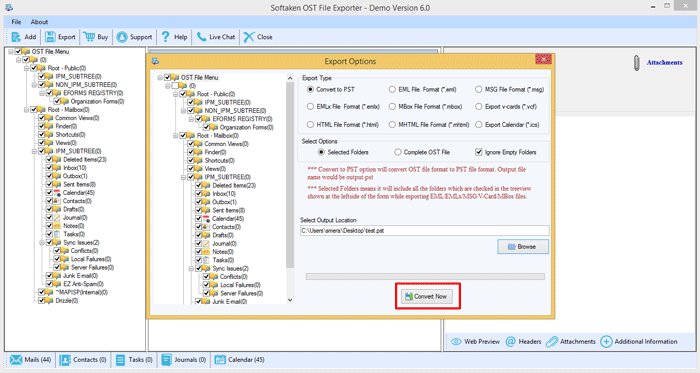Click the Contacts (0) bottom bar icon
The width and height of the screenshot is (700, 373).
click(65, 360)
